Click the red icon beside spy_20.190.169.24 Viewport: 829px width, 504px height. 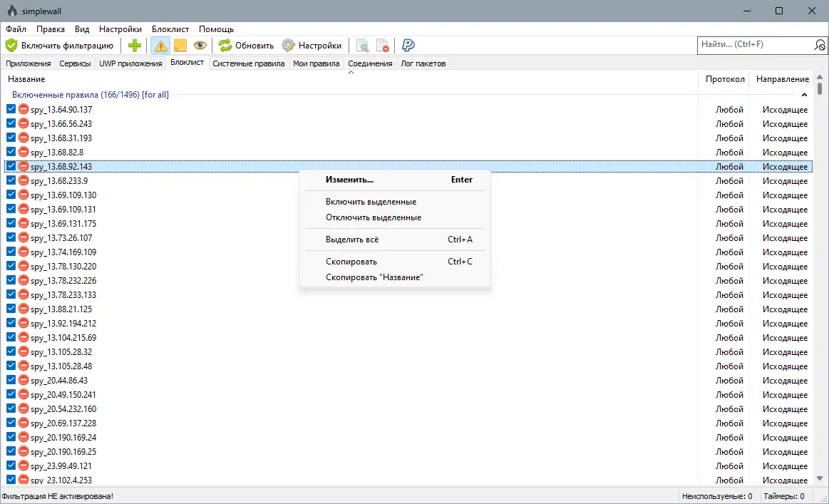point(24,438)
